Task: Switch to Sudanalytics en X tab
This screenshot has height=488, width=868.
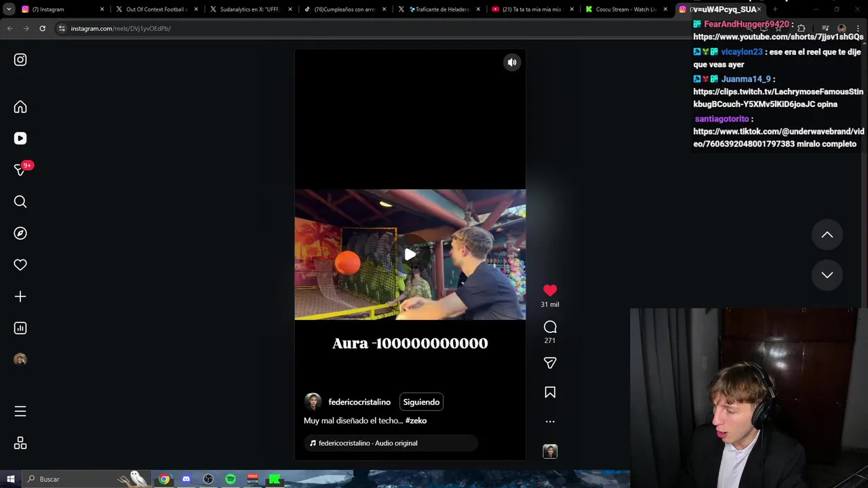Action: (x=250, y=9)
